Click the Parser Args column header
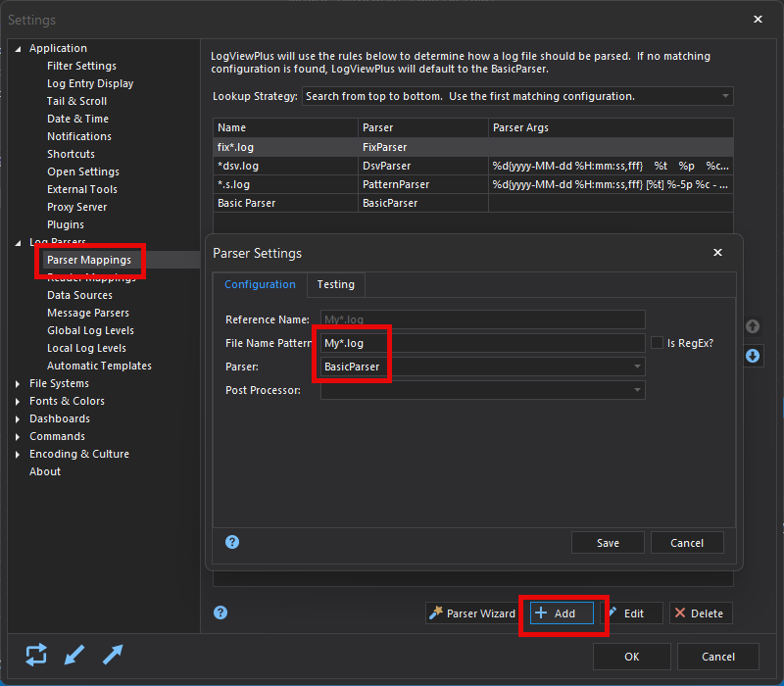 coord(611,127)
